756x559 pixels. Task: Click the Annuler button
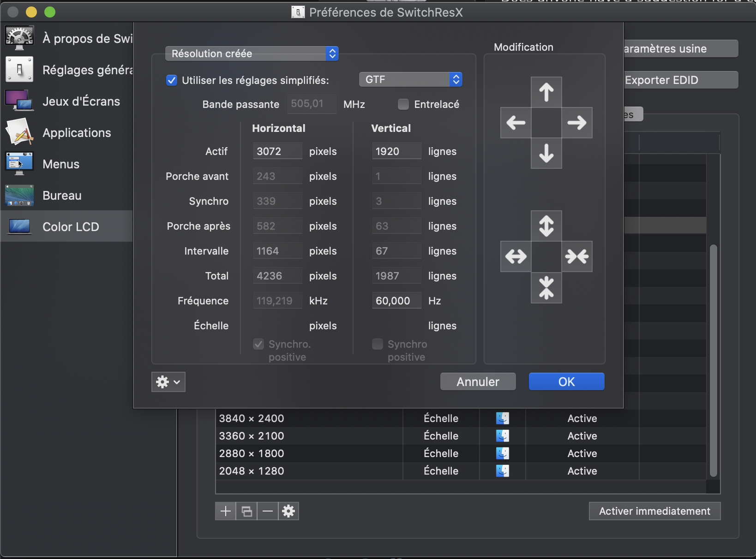478,382
